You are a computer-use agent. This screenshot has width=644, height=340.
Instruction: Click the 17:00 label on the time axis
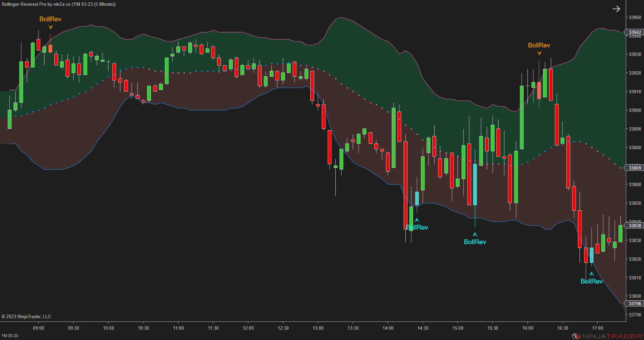pos(597,328)
